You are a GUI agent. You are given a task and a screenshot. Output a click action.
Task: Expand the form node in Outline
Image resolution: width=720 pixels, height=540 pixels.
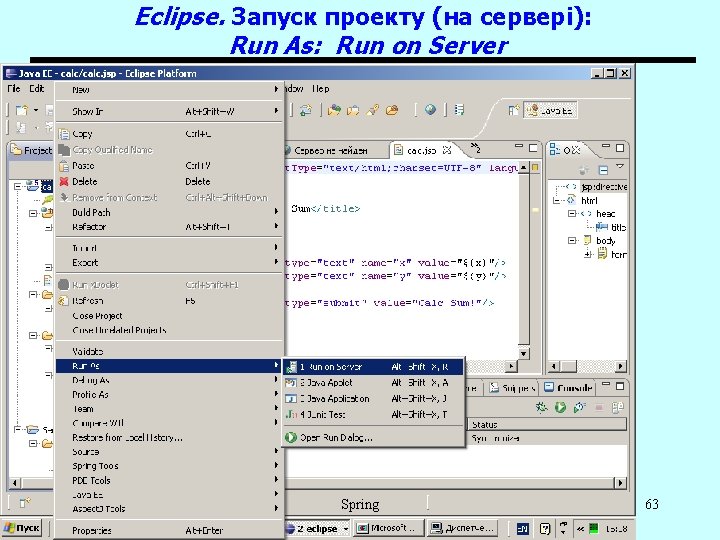[588, 254]
